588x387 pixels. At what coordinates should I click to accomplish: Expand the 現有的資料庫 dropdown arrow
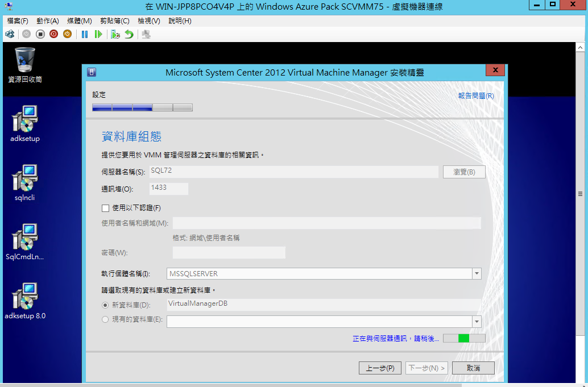click(477, 322)
